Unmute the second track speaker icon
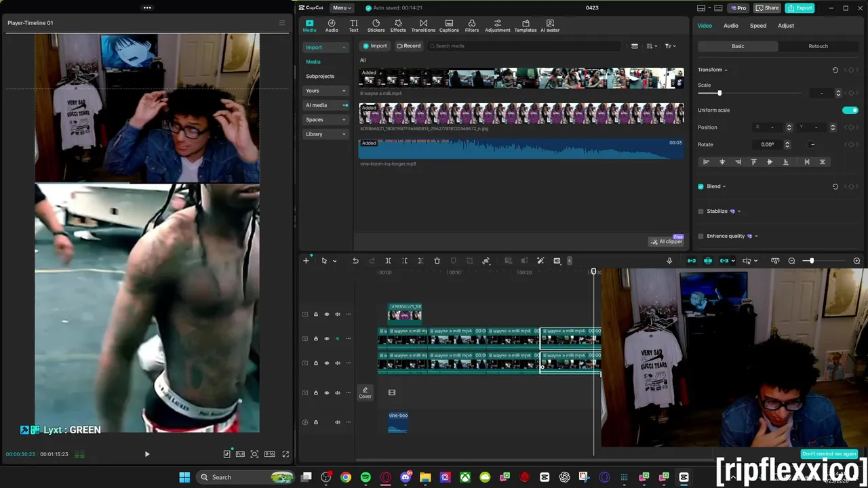Image resolution: width=868 pixels, height=488 pixels. tap(337, 338)
